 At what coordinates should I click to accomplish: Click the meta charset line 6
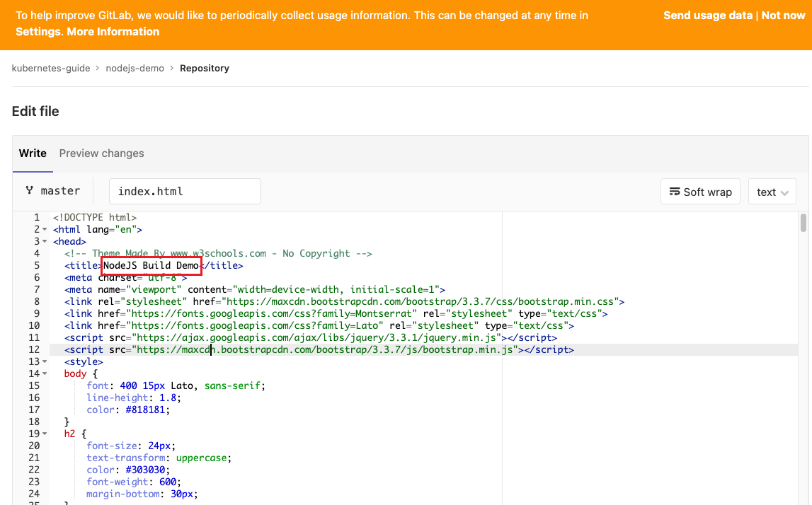point(126,278)
